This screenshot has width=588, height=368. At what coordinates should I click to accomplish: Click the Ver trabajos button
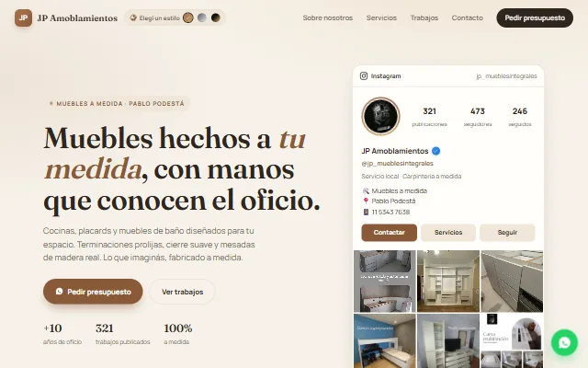point(182,292)
